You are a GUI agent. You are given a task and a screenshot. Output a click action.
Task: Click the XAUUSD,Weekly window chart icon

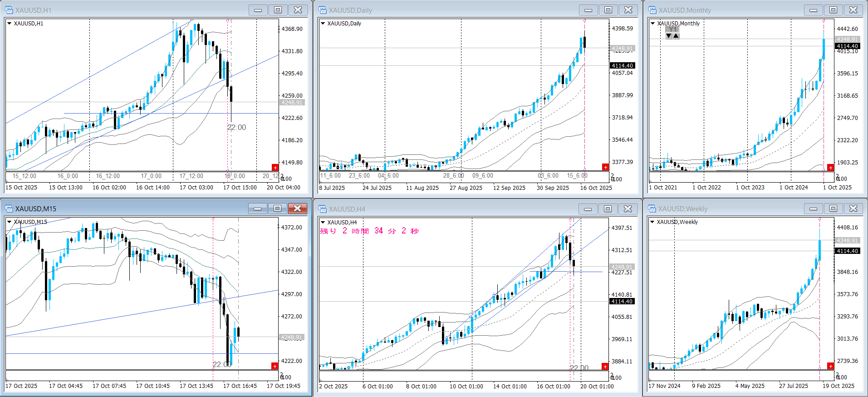click(652, 208)
